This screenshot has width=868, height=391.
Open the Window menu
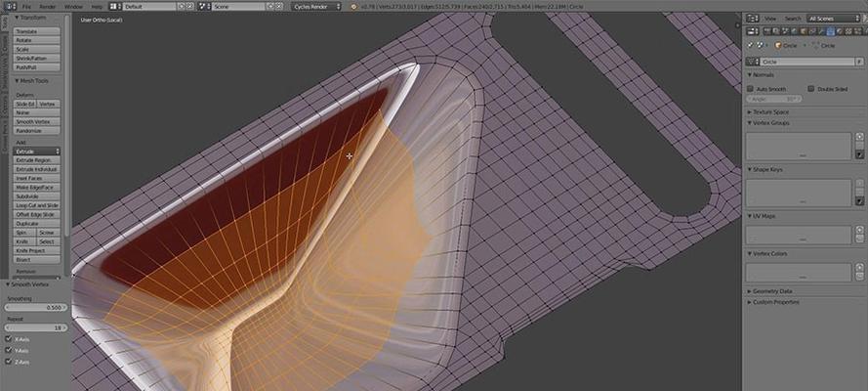tap(73, 7)
